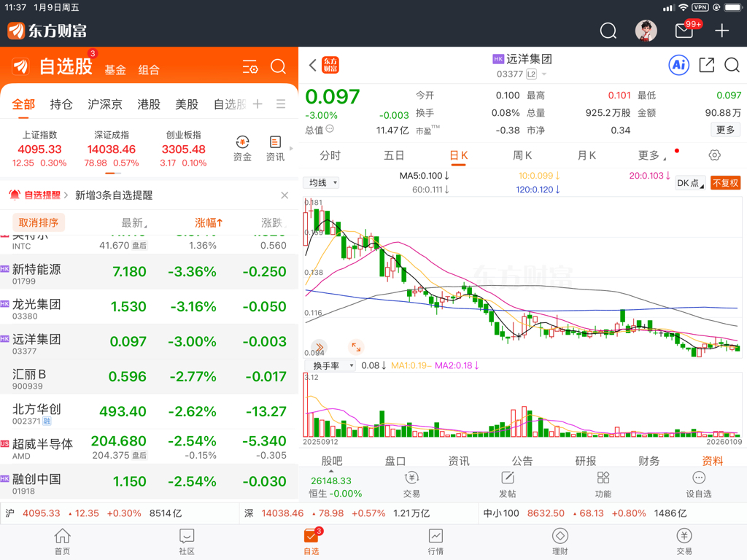747x560 pixels.
Task: Expand index strip right arrow
Action: pyautogui.click(x=291, y=149)
